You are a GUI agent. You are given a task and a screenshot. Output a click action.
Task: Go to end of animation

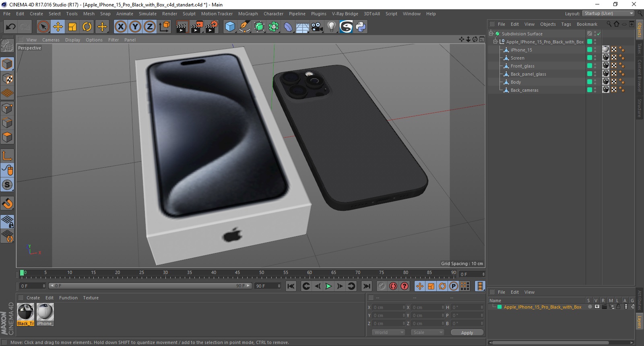[x=366, y=286]
